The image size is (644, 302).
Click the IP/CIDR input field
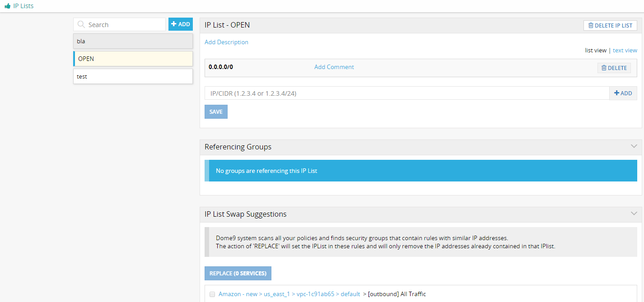point(407,93)
